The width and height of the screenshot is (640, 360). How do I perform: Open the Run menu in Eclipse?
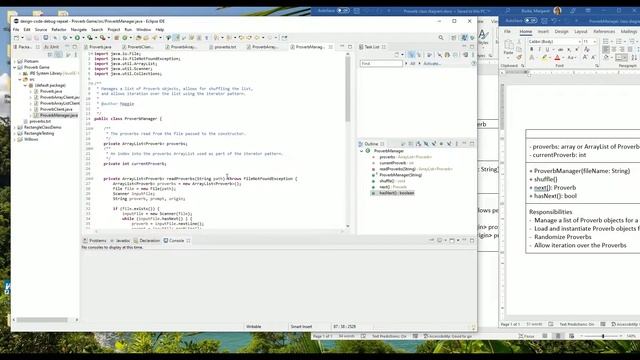point(128,30)
